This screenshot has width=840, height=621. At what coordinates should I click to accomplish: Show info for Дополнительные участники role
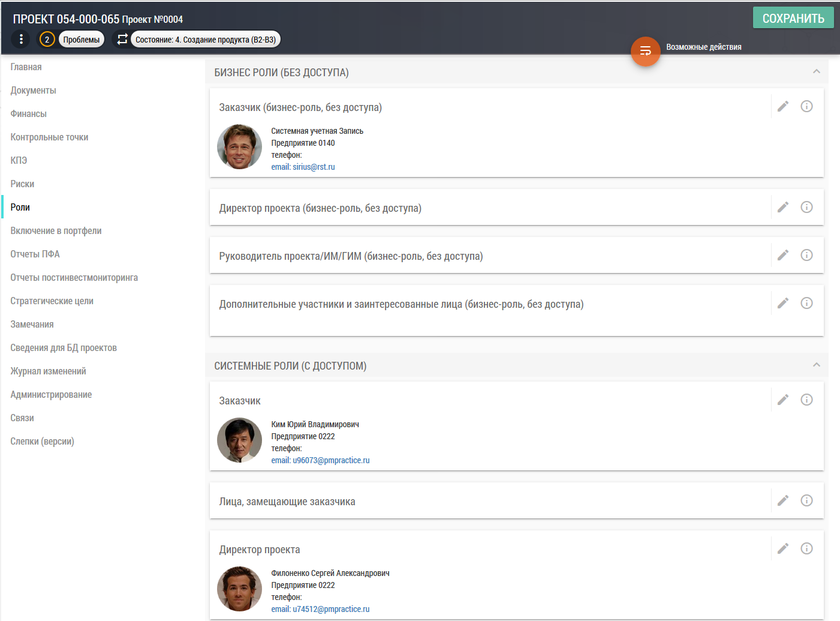807,303
